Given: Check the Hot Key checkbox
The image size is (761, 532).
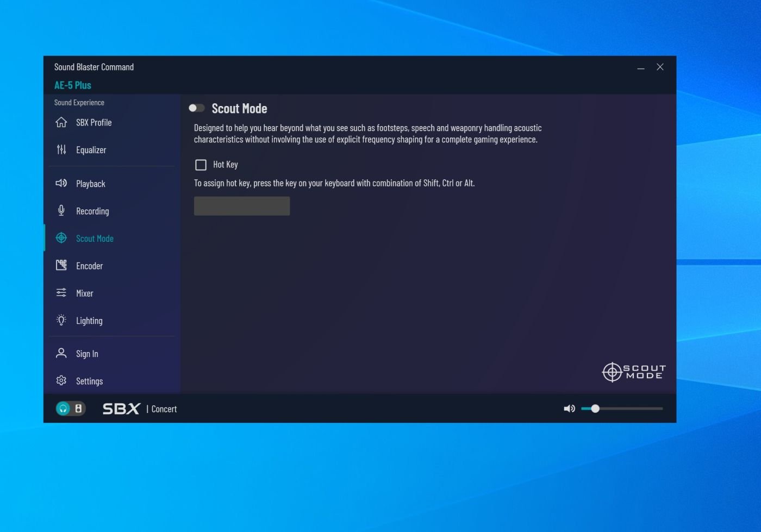Looking at the screenshot, I should click(x=201, y=165).
